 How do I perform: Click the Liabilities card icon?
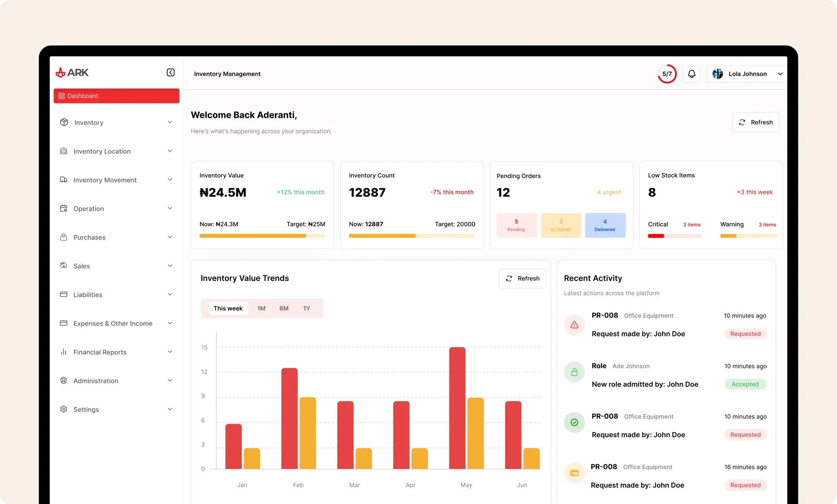64,294
